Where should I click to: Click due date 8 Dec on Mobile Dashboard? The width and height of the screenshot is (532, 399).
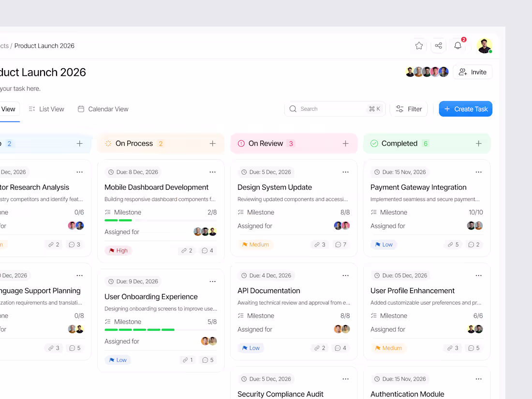133,172
